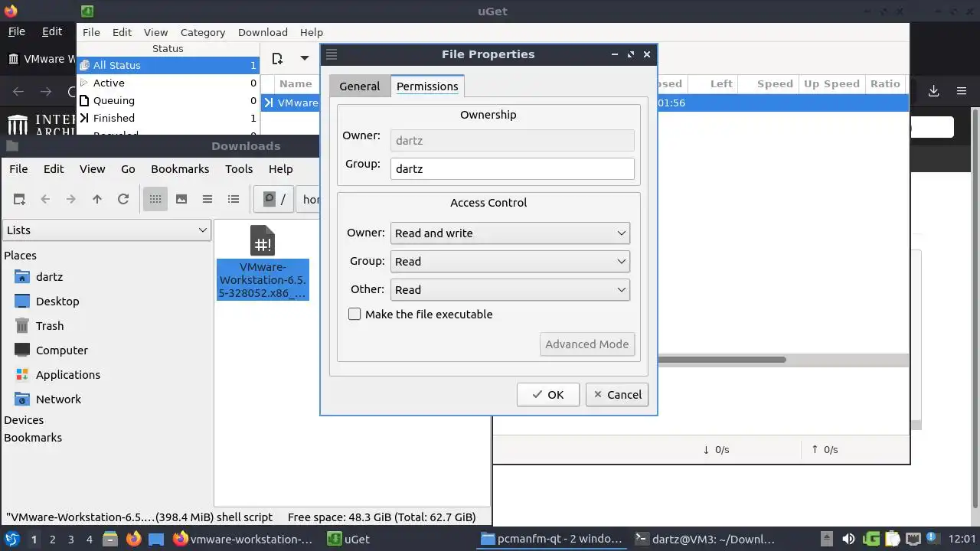This screenshot has width=980, height=551.
Task: Click the File Properties window menu icon
Action: tap(332, 54)
